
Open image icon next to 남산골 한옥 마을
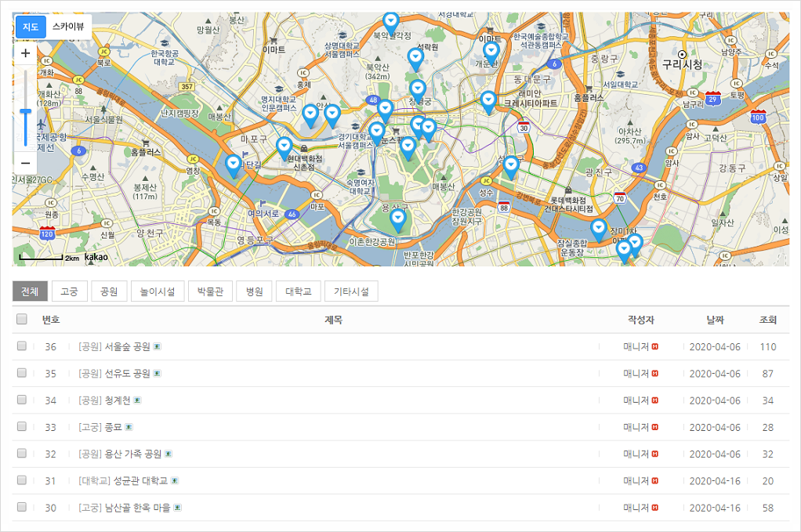[177, 508]
